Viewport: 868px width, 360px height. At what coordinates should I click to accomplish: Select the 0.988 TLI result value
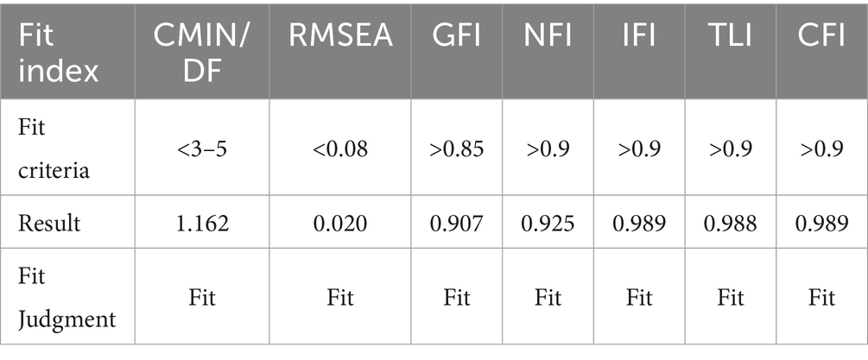[730, 224]
